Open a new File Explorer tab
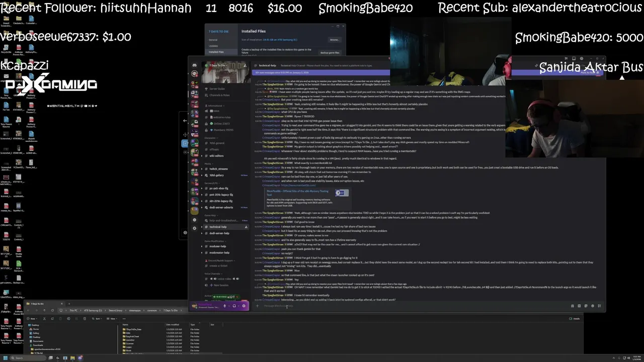This screenshot has height=362, width=644. click(x=69, y=304)
